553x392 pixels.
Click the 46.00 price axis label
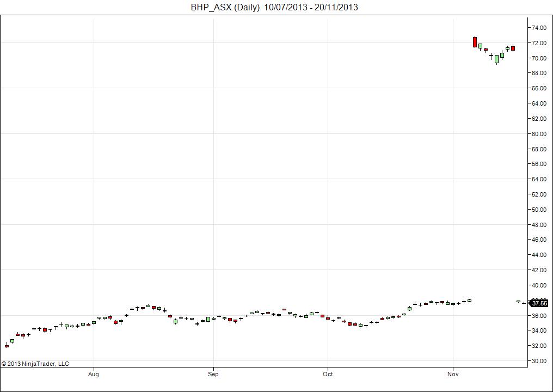[x=539, y=239]
